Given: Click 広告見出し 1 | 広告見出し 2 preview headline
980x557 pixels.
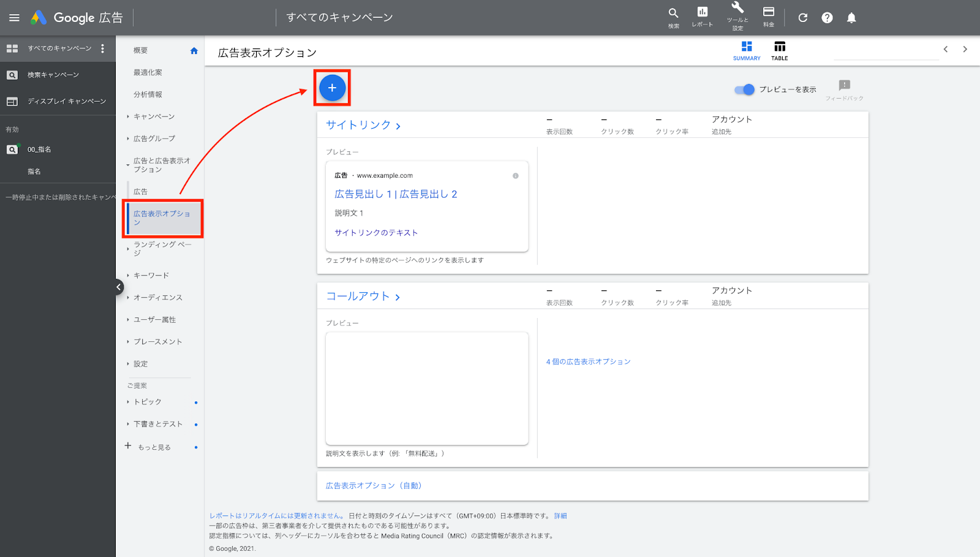Looking at the screenshot, I should [x=396, y=194].
